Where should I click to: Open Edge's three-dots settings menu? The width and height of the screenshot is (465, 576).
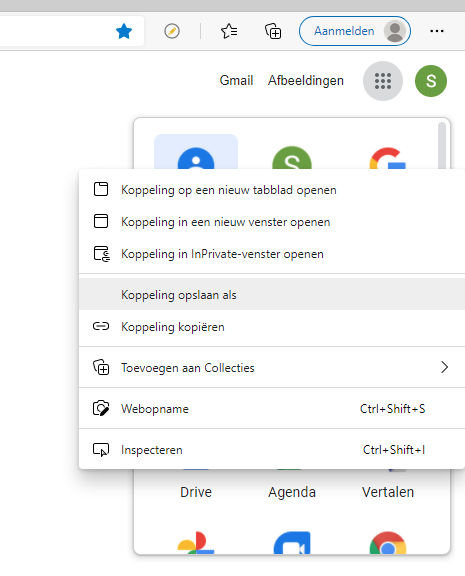click(437, 31)
